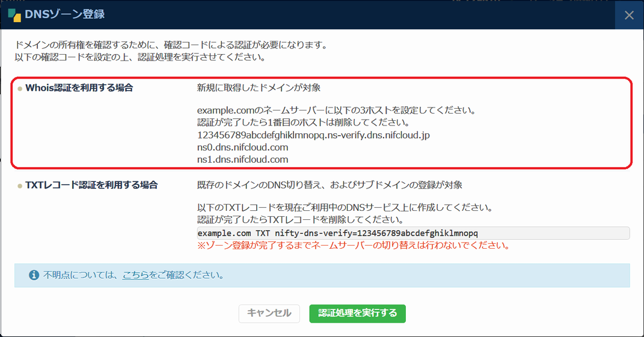Click the ns-verify.dns.nifcloud.jp host name
The height and width of the screenshot is (337, 644).
tap(313, 135)
